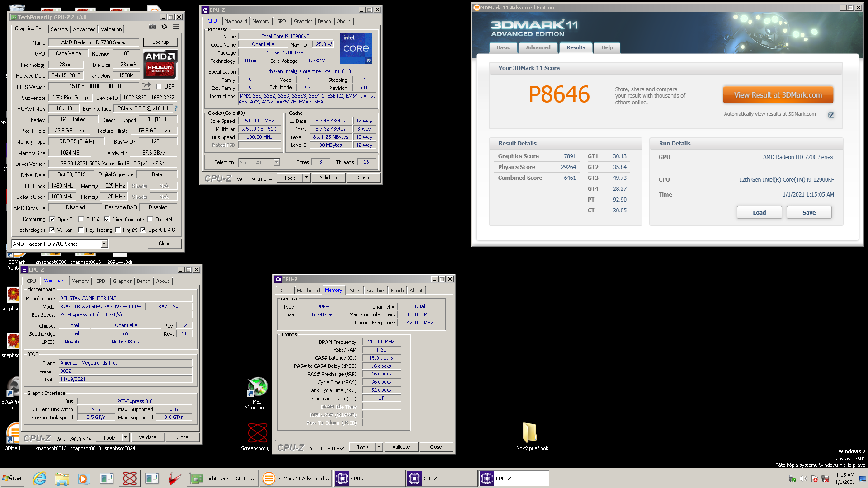Click View Result at 3DMark.com button
The image size is (868, 488).
pyautogui.click(x=778, y=95)
